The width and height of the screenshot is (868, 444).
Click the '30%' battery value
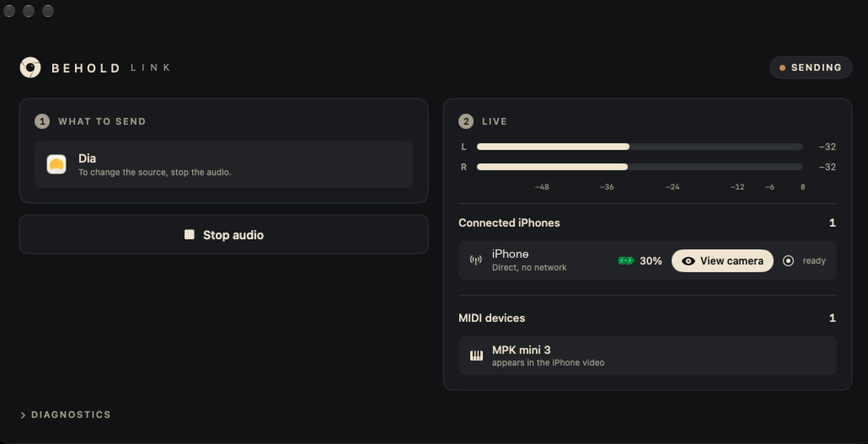click(651, 261)
